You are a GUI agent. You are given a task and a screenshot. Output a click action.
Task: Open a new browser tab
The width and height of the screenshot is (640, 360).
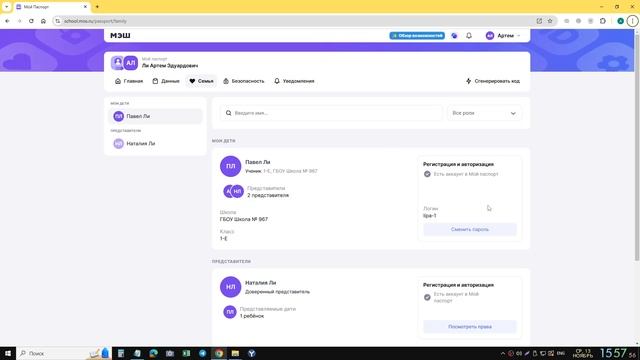point(97,7)
